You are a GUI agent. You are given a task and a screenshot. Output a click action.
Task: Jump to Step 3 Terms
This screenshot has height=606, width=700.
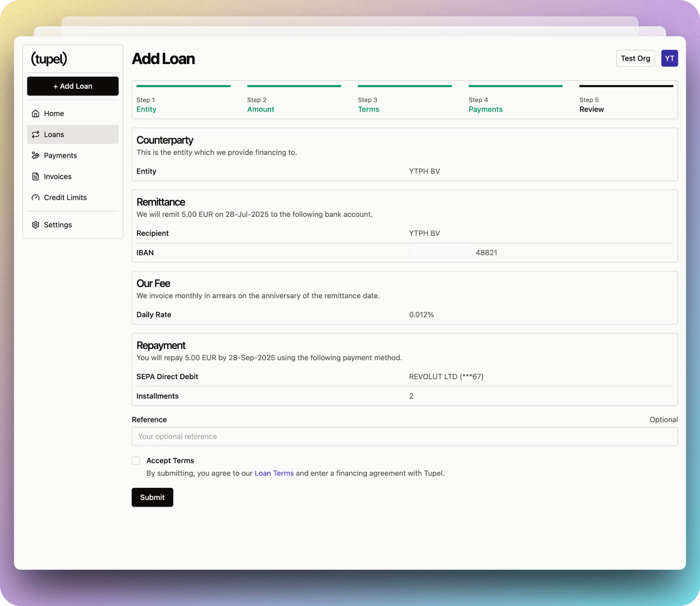[x=368, y=110]
